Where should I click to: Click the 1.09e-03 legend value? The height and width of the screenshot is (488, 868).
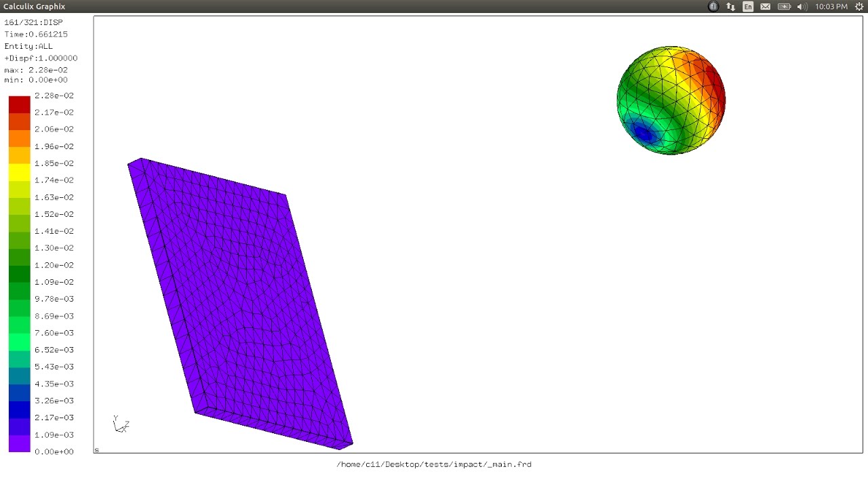click(54, 434)
